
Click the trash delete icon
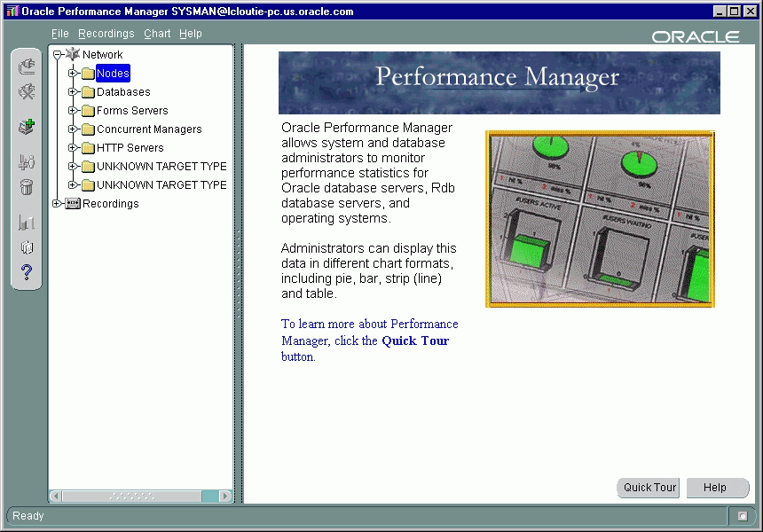click(x=26, y=186)
